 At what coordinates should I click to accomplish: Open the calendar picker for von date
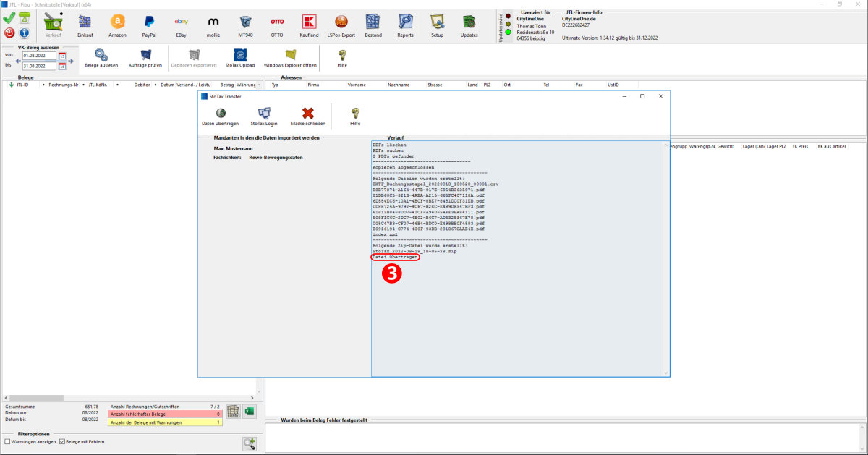pos(62,56)
